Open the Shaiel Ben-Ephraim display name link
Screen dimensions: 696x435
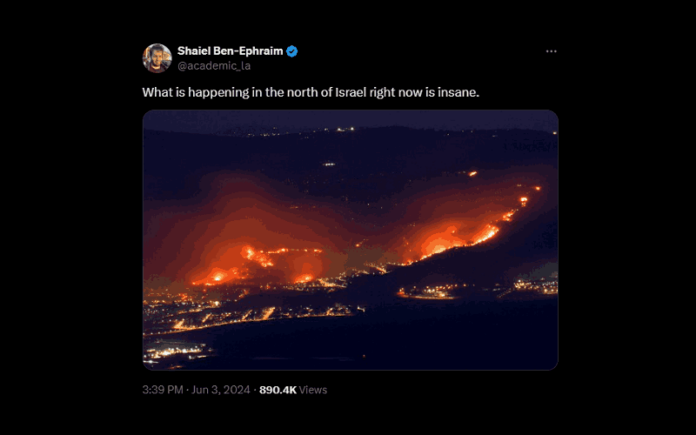tap(230, 51)
